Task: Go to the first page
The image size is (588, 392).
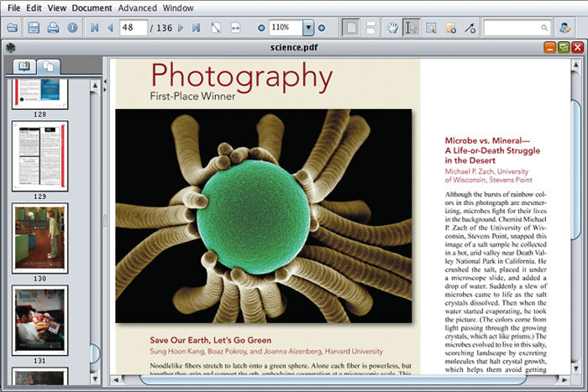Action: (x=94, y=28)
